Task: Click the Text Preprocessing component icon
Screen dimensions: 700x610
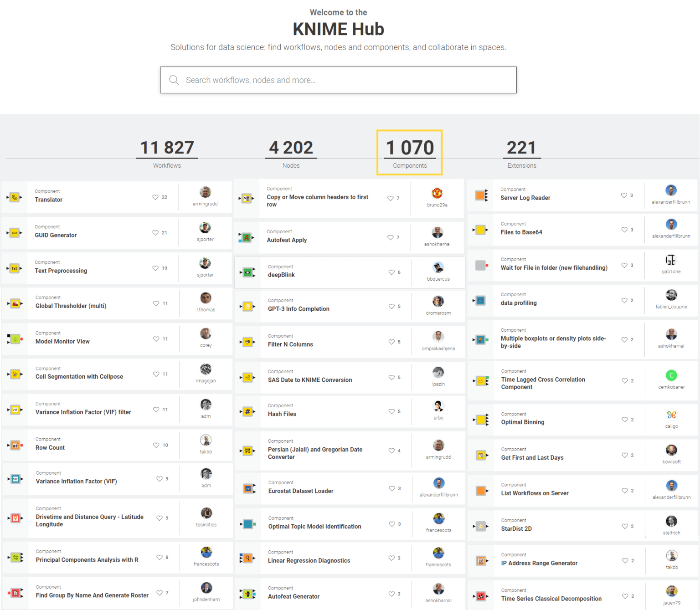Action: click(x=15, y=268)
